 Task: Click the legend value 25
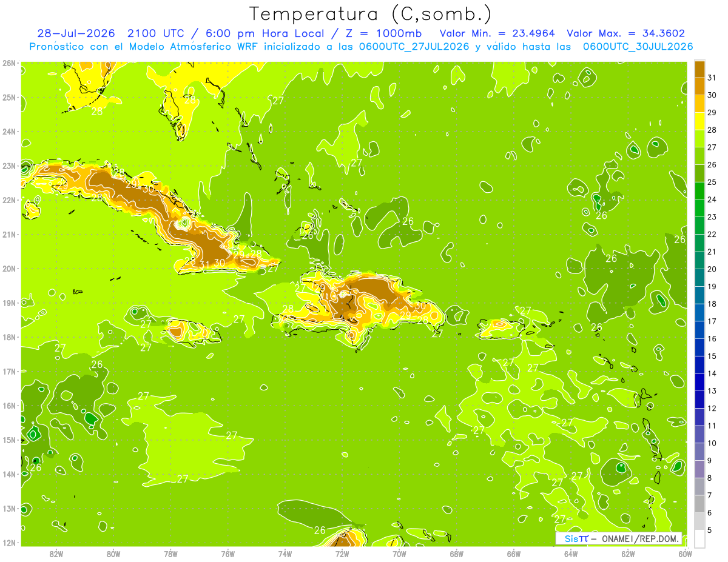[x=712, y=182]
